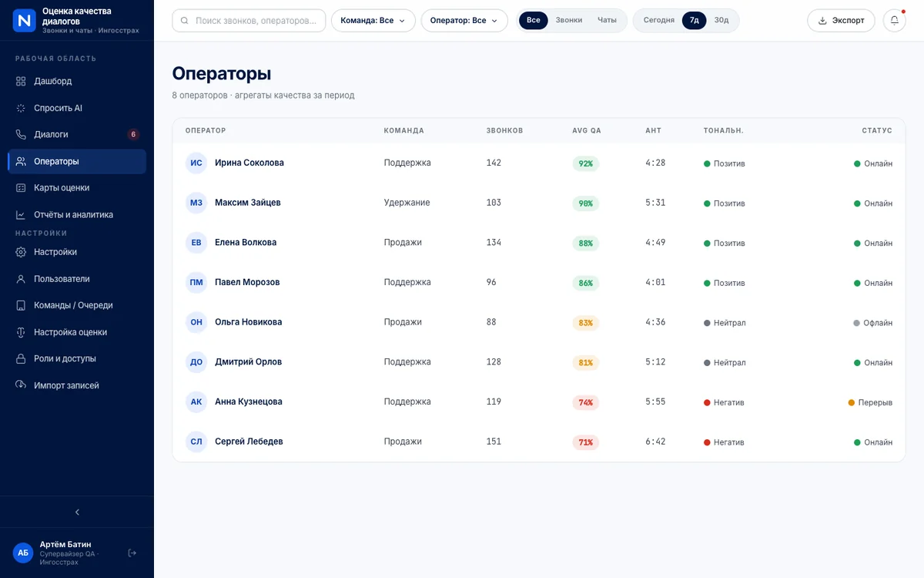Open Карты оценки page

(x=77, y=188)
